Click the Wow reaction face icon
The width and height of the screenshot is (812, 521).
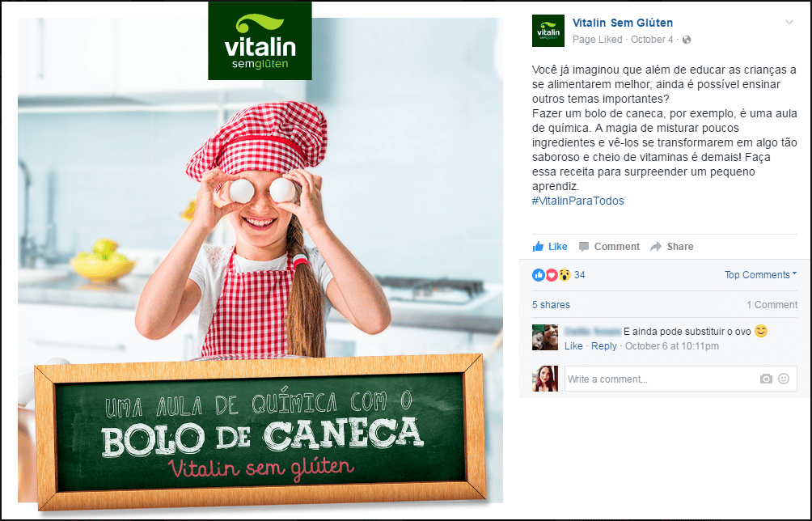[565, 275]
